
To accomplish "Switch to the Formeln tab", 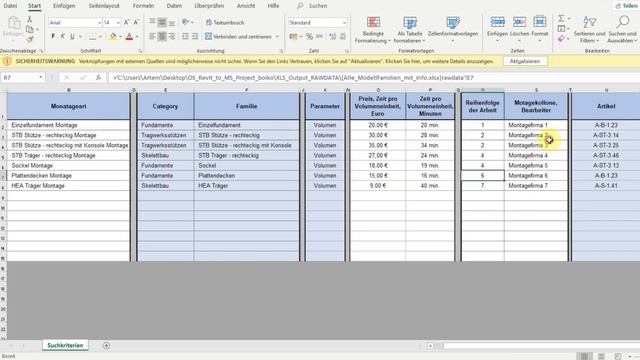I will point(143,6).
